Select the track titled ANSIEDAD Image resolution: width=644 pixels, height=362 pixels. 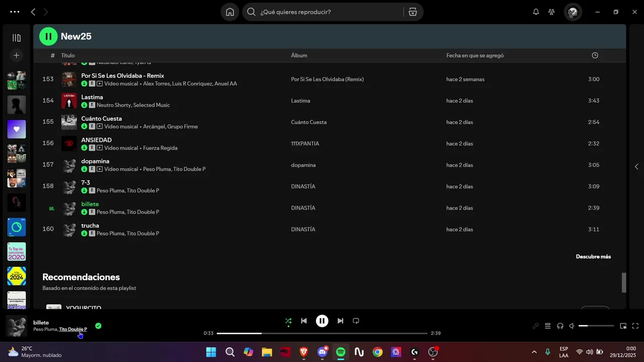(97, 140)
